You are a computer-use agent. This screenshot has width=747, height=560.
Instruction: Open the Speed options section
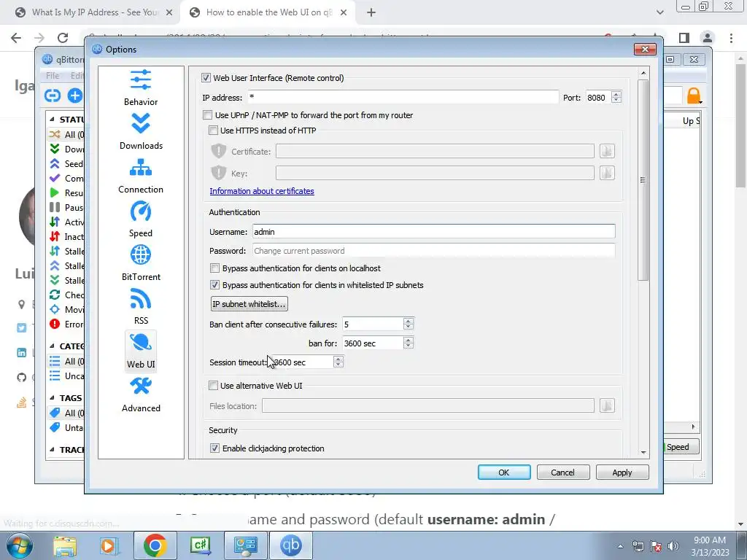pos(141,220)
